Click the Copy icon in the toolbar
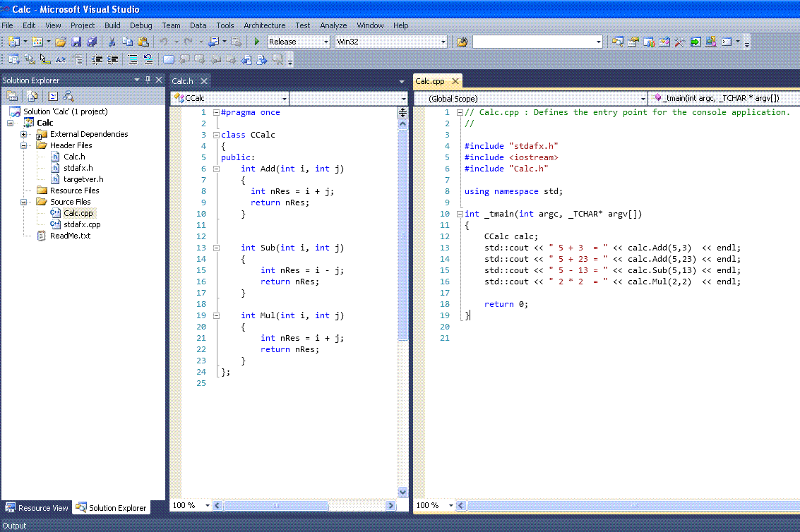This screenshot has height=532, width=800. (x=128, y=42)
